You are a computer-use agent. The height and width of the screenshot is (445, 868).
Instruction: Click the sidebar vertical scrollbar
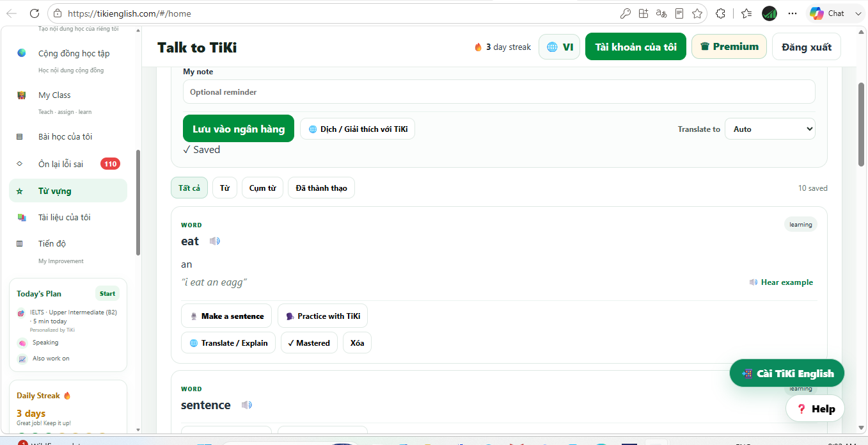[x=138, y=203]
